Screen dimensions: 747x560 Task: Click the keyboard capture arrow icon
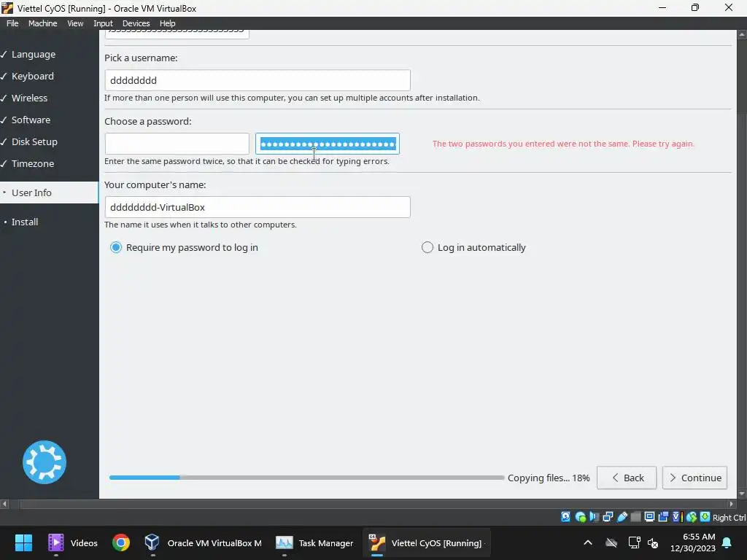click(705, 517)
